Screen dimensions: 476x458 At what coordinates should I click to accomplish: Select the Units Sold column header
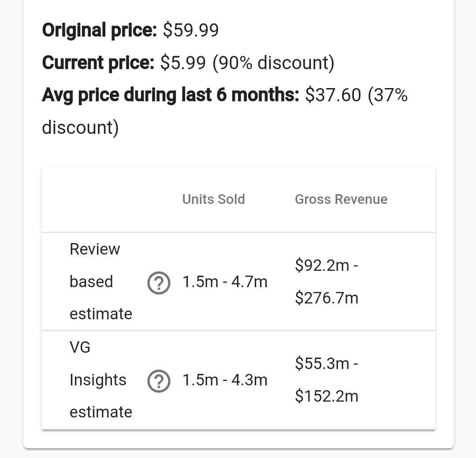coord(213,199)
